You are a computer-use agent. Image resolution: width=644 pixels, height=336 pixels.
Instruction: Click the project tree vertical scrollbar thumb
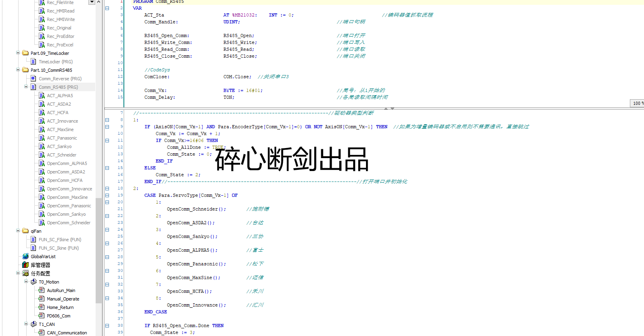pos(98,250)
